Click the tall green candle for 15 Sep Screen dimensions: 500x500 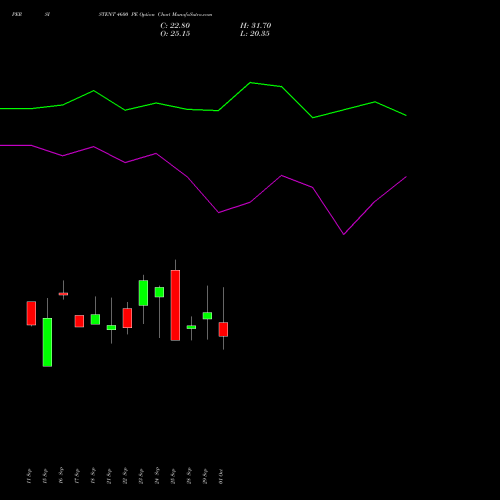tap(47, 342)
